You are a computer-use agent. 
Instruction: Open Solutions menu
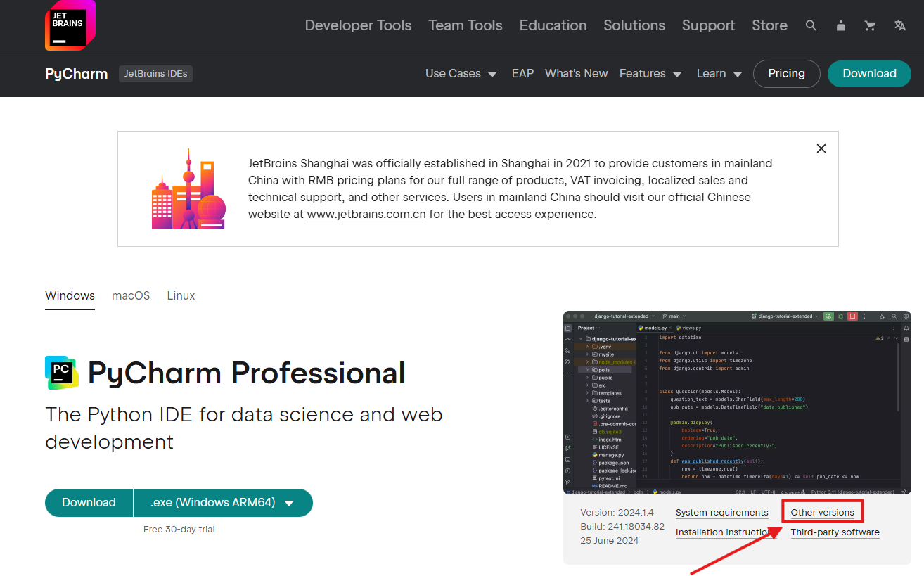(x=634, y=25)
